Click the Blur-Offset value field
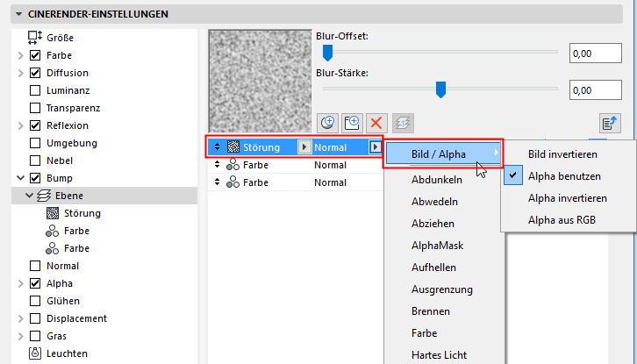The height and width of the screenshot is (364, 637). point(595,54)
